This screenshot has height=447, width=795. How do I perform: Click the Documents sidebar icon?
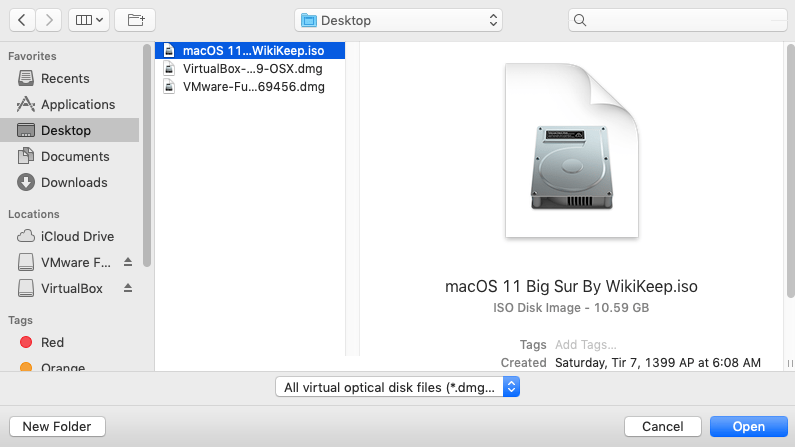point(26,156)
